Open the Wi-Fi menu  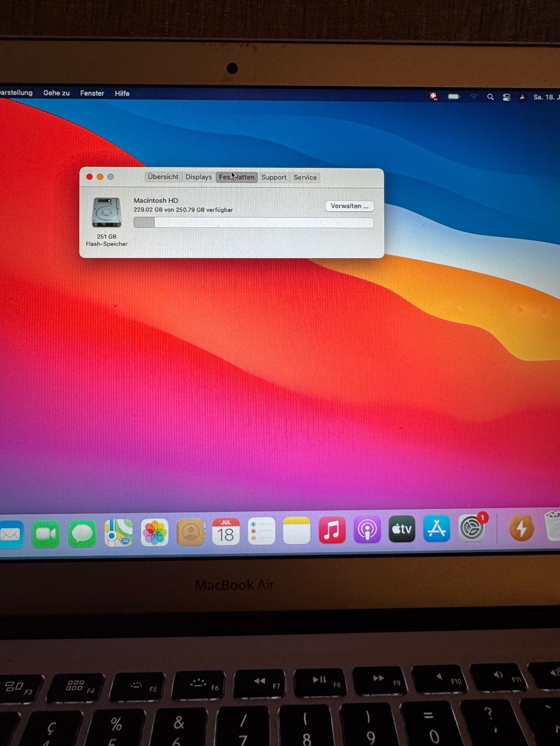click(x=474, y=97)
